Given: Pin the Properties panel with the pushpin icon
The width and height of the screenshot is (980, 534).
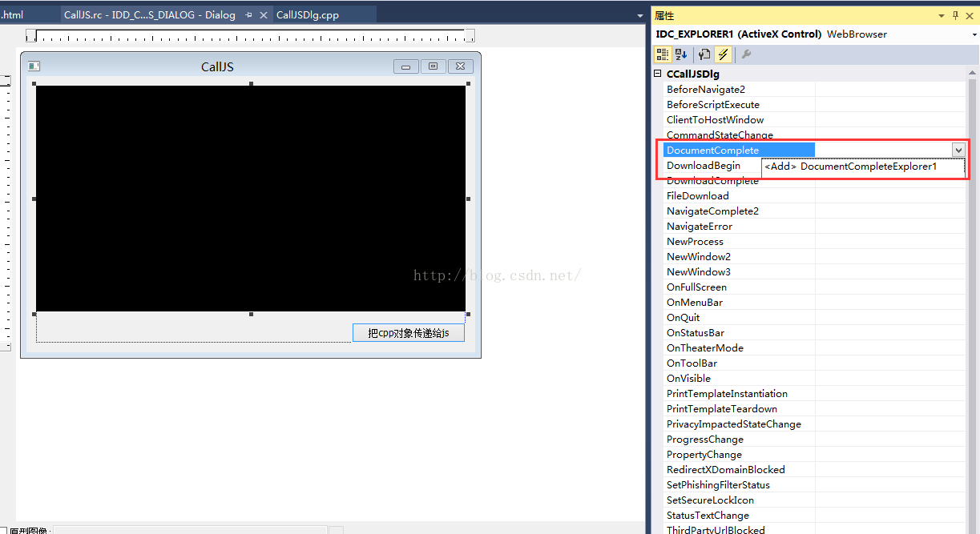Looking at the screenshot, I should 955,15.
